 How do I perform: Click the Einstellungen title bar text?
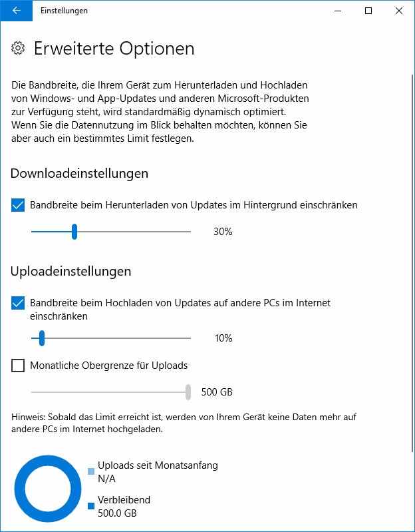tap(64, 11)
